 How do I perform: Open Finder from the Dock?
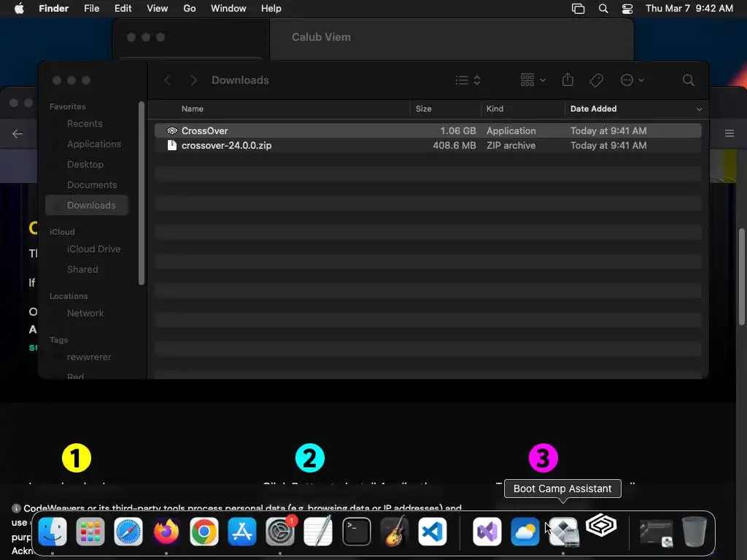pos(53,531)
